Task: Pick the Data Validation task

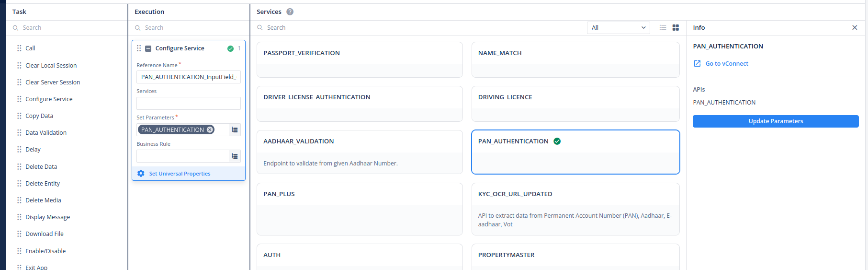Action: point(46,133)
